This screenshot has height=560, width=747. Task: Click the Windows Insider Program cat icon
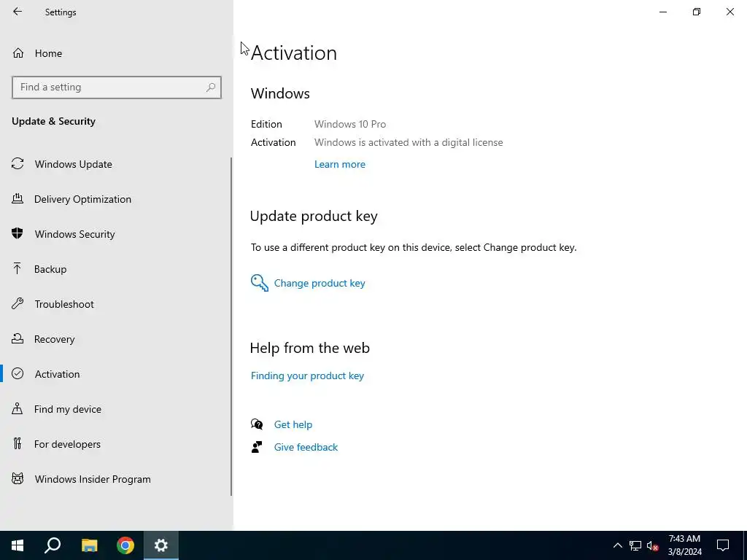[18, 478]
